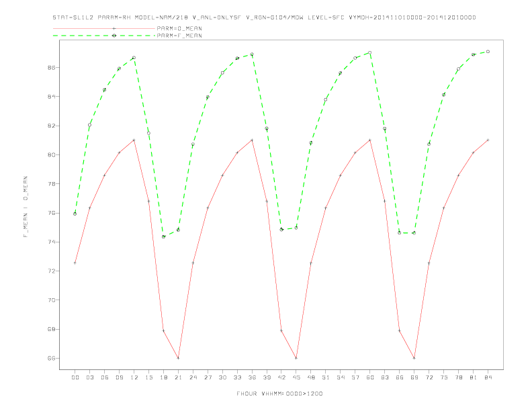Click red O_MEAN minimum point at hour 45

[x=296, y=358]
